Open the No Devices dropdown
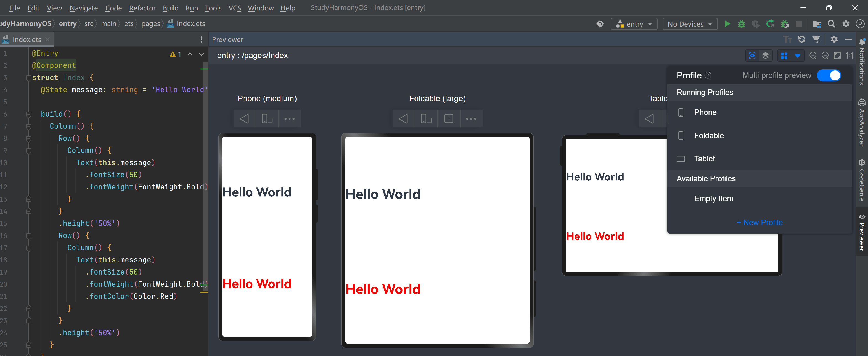Screen dimensions: 868x356 click(690, 24)
